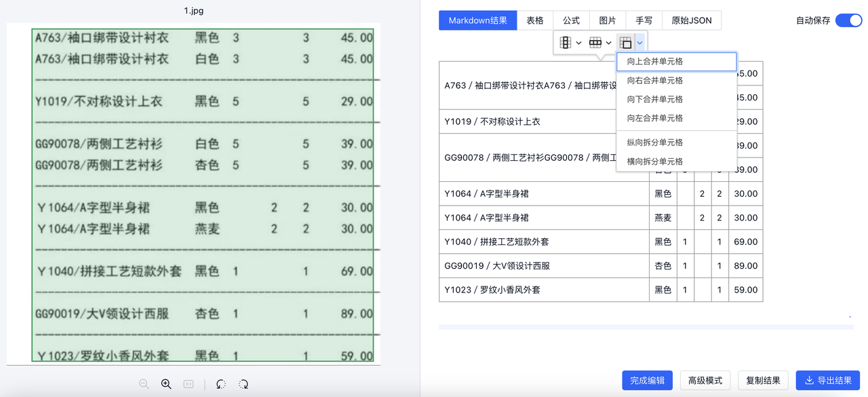Choose 纵向拆分单元格 from the menu
Viewport: 868px width, 397px height.
(676, 143)
